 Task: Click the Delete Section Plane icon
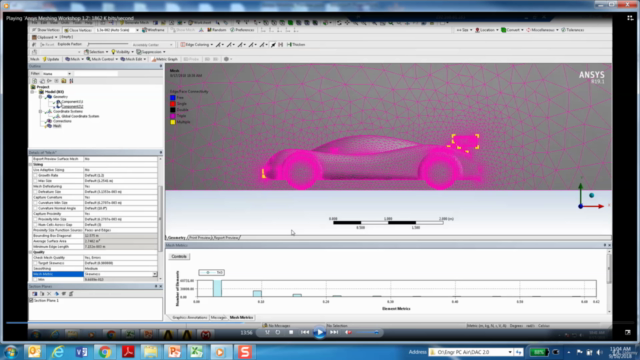(x=49, y=294)
